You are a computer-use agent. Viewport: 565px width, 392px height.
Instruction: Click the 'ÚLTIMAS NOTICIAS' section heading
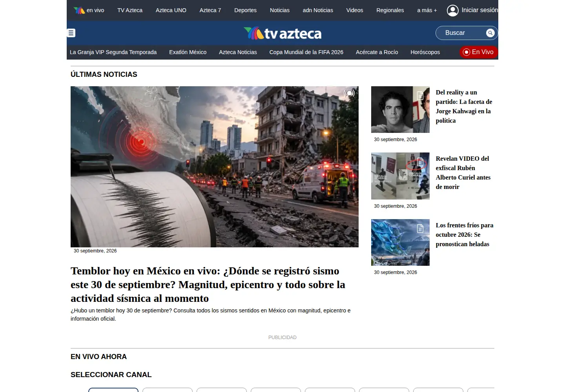104,74
